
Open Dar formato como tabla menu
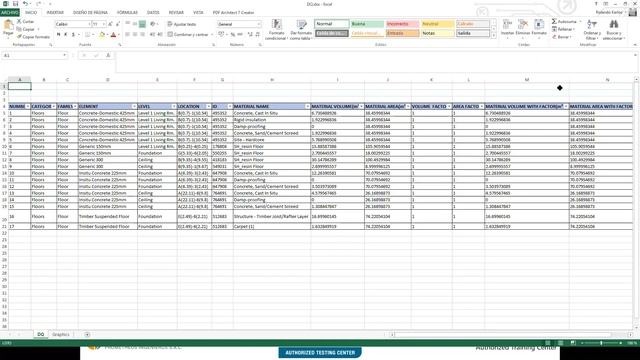pos(301,30)
